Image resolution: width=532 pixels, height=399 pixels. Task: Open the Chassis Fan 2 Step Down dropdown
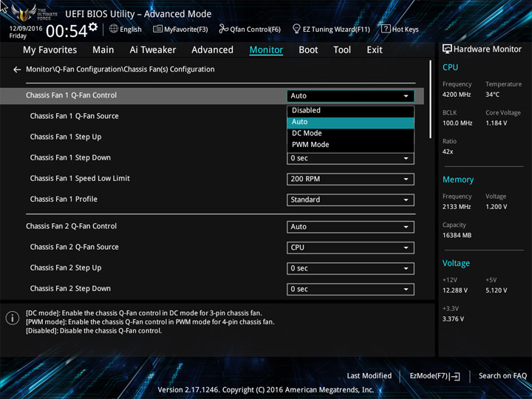pyautogui.click(x=350, y=290)
